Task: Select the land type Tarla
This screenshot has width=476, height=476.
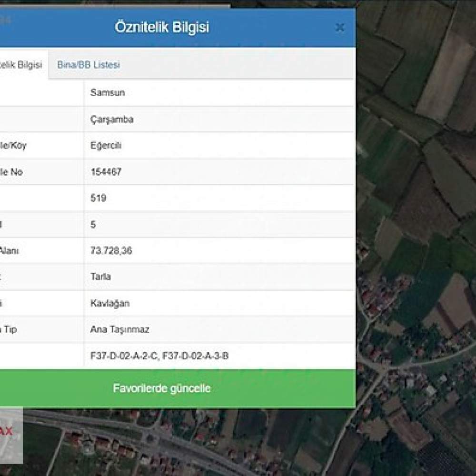Action: pos(100,277)
